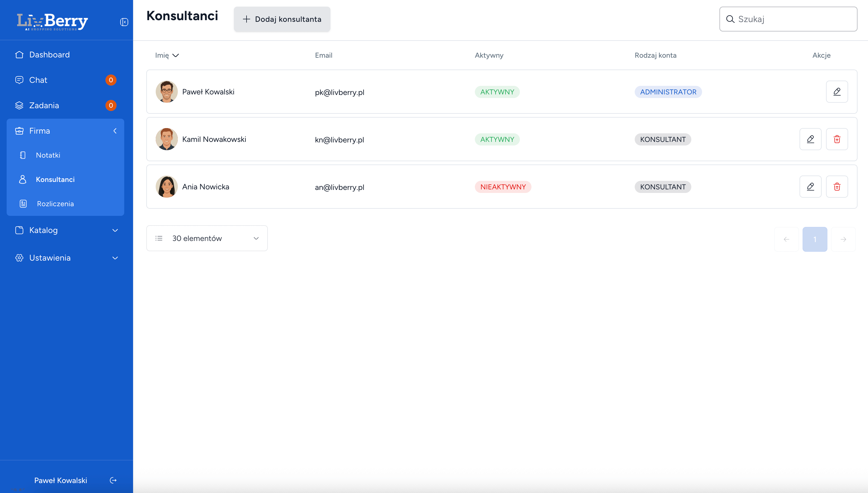Click the Dodaj konsultanta button

click(x=282, y=19)
